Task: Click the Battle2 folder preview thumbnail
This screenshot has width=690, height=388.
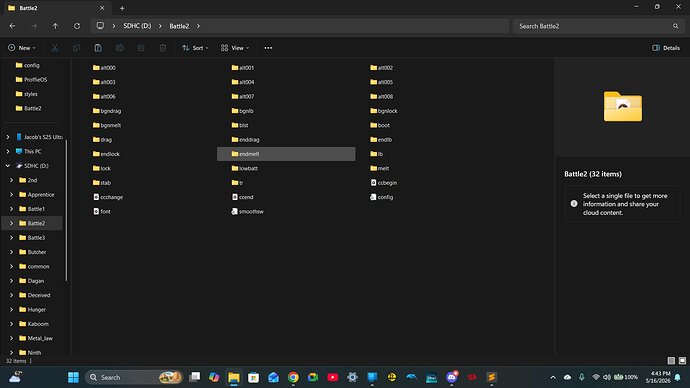Action: point(623,106)
